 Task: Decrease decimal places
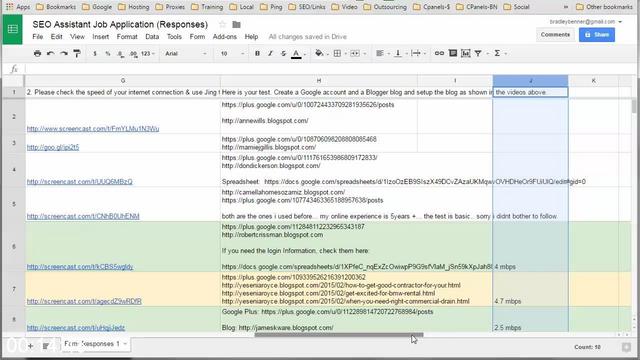click(120, 53)
